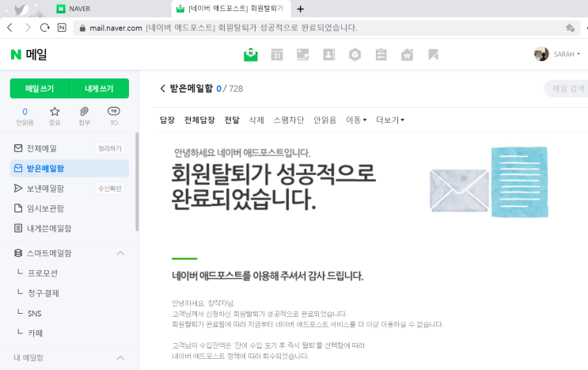Screen dimensions: 588x370
Task: Open the 이동 dropdown
Action: tap(356, 120)
